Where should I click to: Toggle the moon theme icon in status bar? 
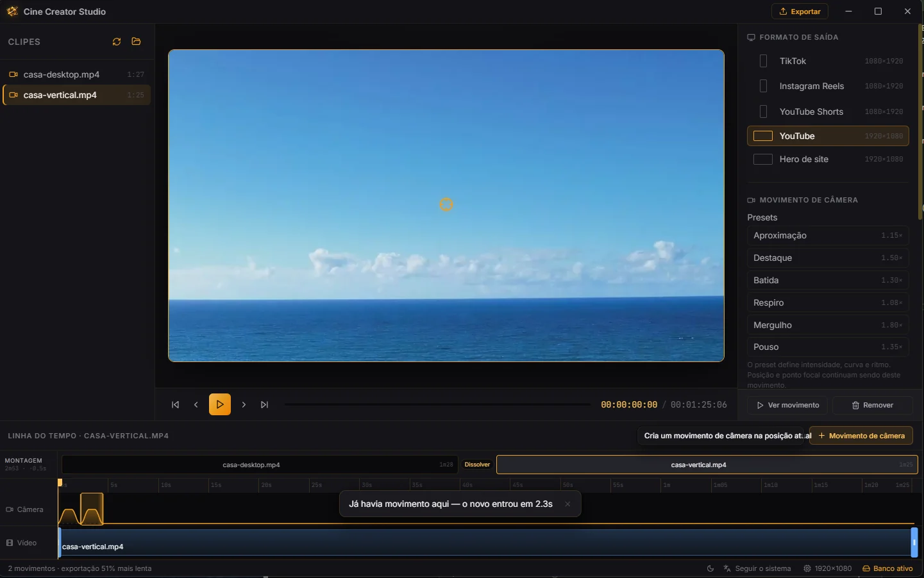tap(710, 568)
